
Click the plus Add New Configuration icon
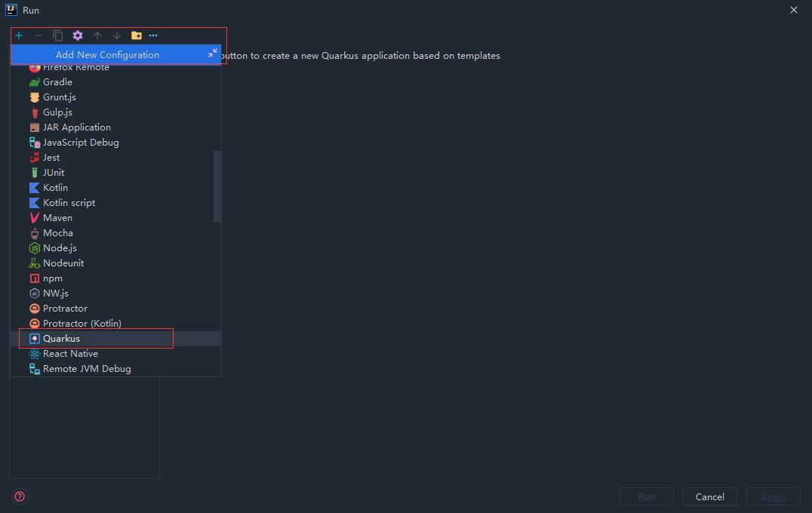(19, 35)
